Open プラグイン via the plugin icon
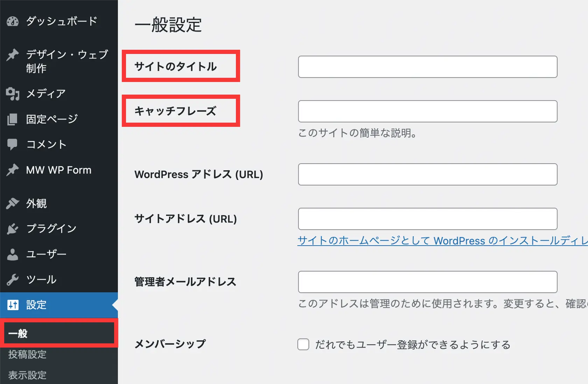Screen dimensions: 588x384 tap(12, 228)
